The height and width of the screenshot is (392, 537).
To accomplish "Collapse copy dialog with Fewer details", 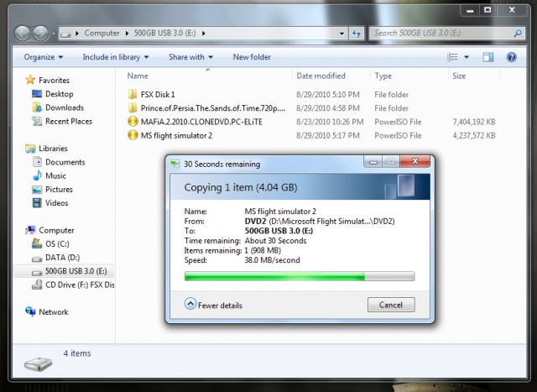I will (x=213, y=305).
